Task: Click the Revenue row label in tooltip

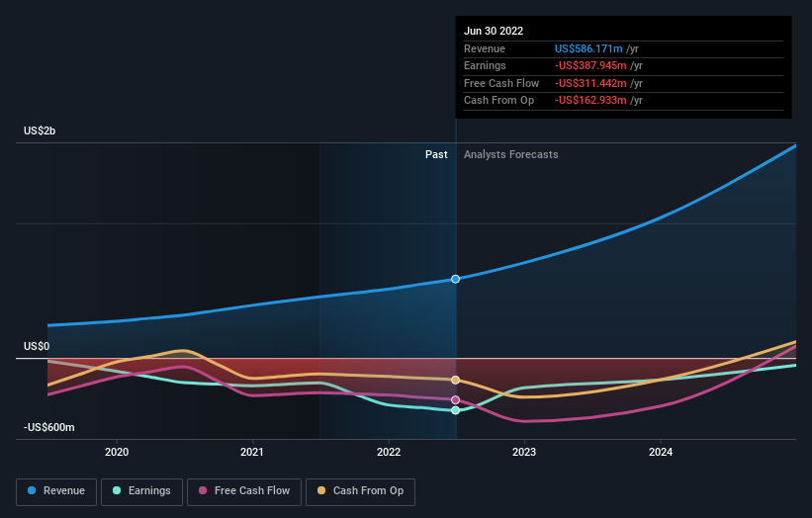Action: 485,48
